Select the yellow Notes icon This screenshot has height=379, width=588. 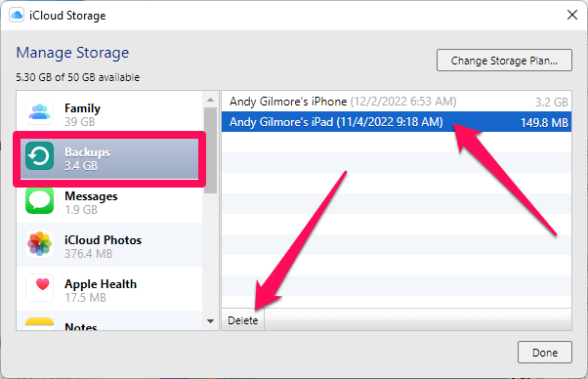[39, 324]
